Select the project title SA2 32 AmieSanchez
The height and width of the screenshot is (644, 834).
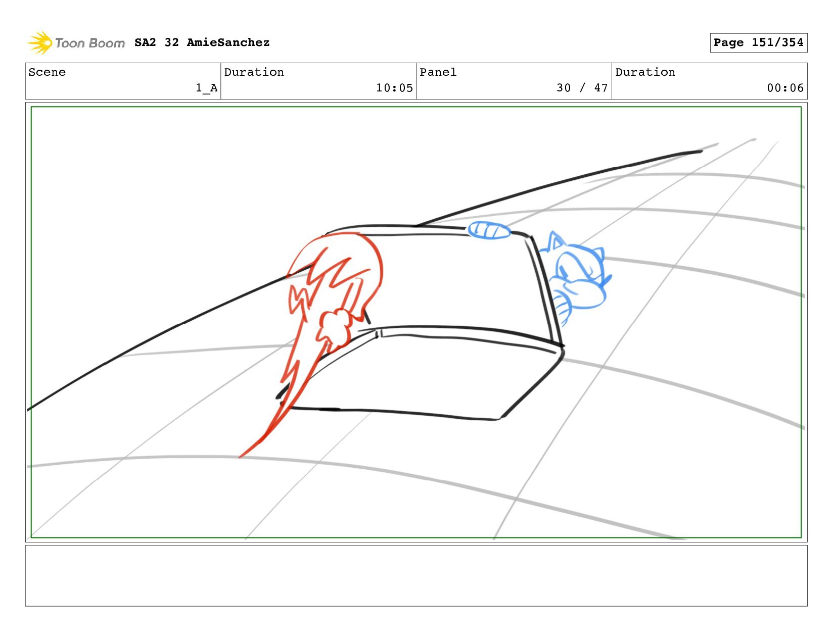tap(202, 42)
